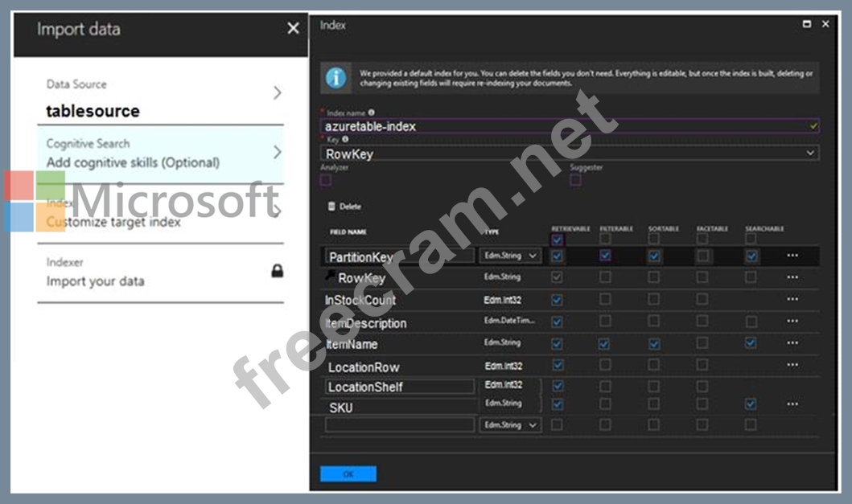Disable Searchable for the SKU field
852x504 pixels.
751,404
